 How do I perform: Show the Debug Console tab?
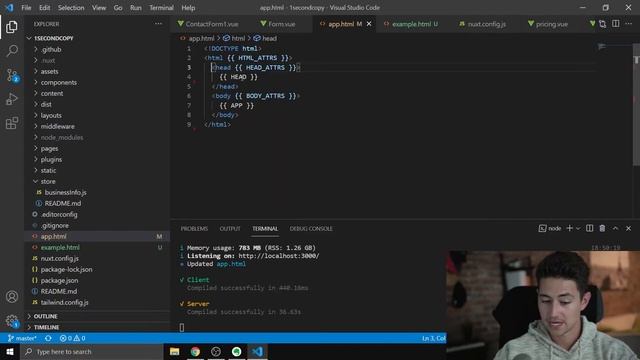coord(311,229)
